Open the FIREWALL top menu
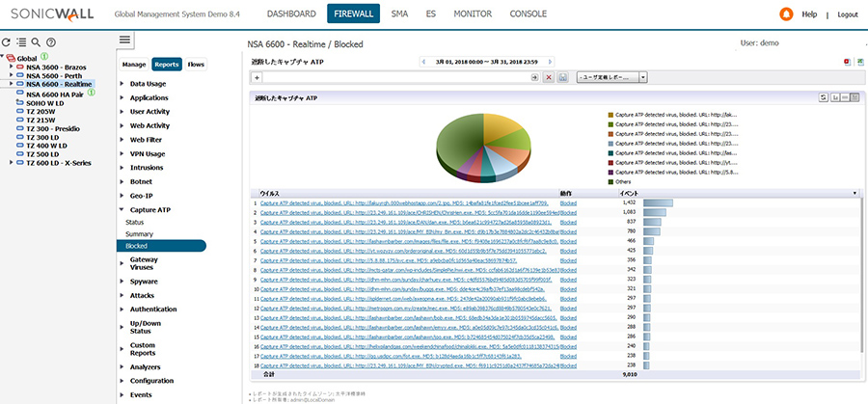The image size is (868, 404). [x=353, y=13]
